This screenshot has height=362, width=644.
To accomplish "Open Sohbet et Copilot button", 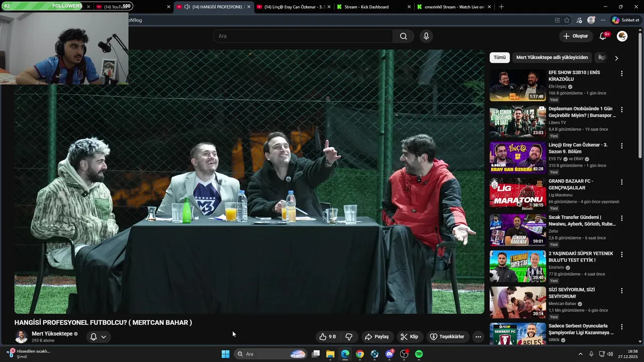I will click(625, 20).
